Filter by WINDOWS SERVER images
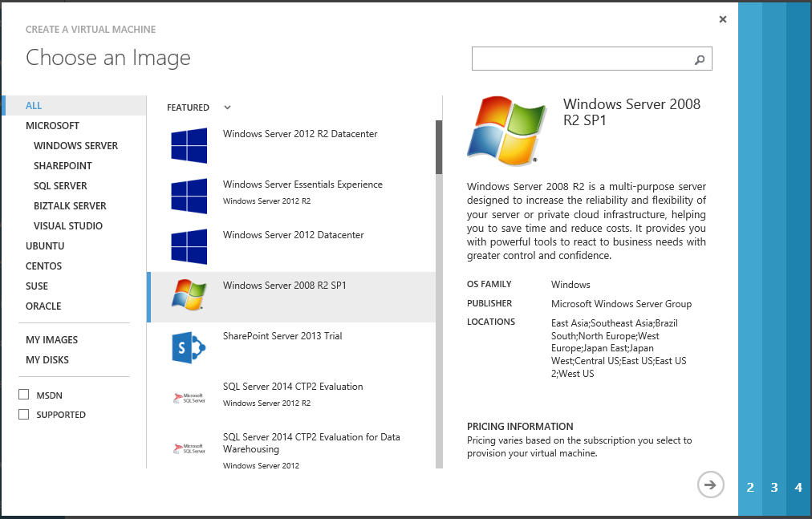This screenshot has width=812, height=519. (75, 146)
